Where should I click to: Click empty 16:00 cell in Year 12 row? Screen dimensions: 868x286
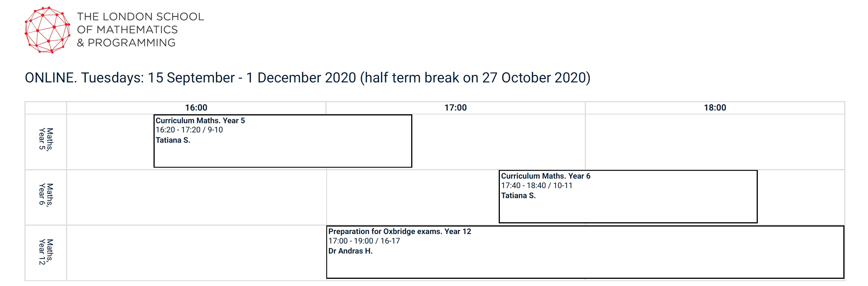[196, 253]
